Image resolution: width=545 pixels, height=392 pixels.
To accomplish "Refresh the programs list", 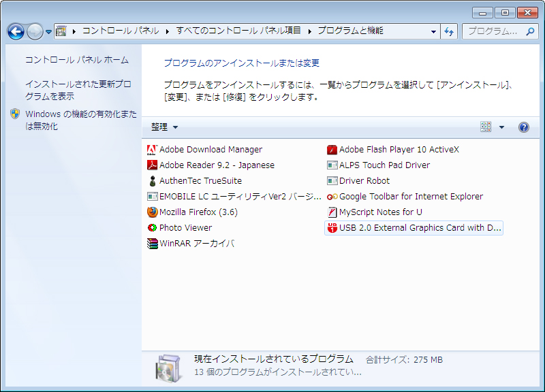I will (449, 31).
